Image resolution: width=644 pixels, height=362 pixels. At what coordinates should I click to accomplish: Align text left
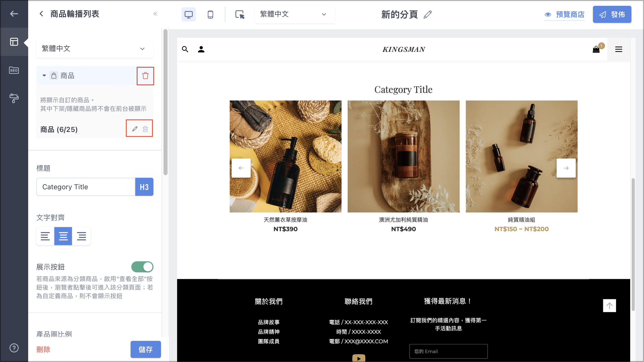click(45, 236)
